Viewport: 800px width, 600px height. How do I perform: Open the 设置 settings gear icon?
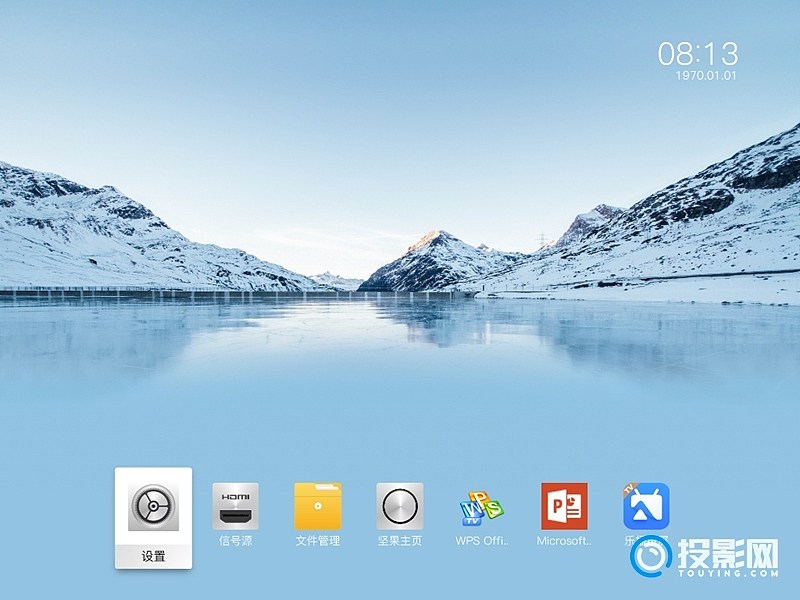click(153, 506)
